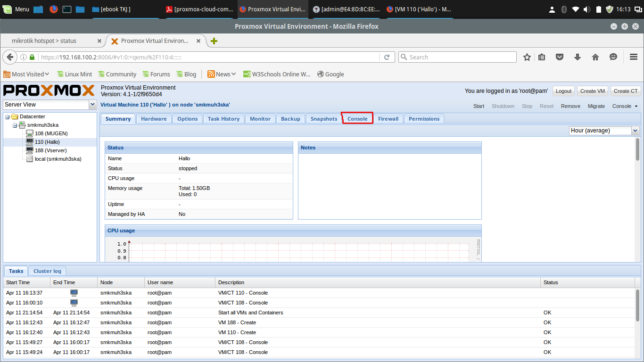Open the Snapshots tab
Image resolution: width=644 pixels, height=362 pixels.
pyautogui.click(x=324, y=119)
